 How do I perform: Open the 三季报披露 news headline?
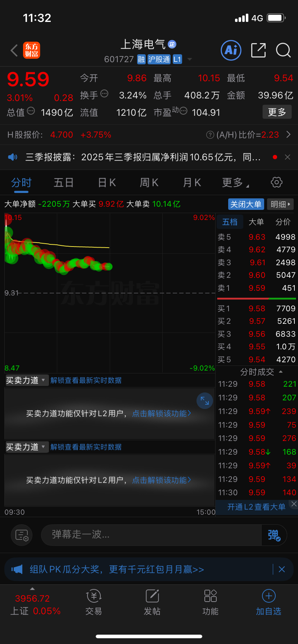143,157
